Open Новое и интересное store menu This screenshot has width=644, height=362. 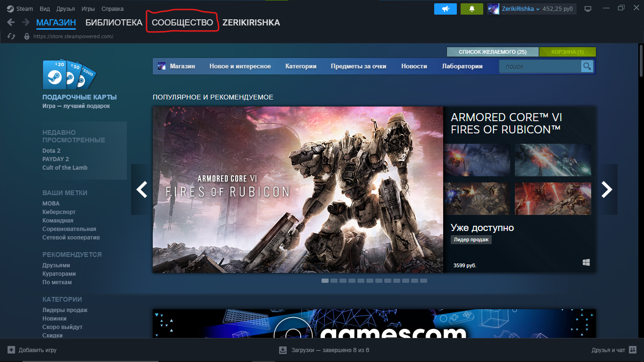(240, 66)
